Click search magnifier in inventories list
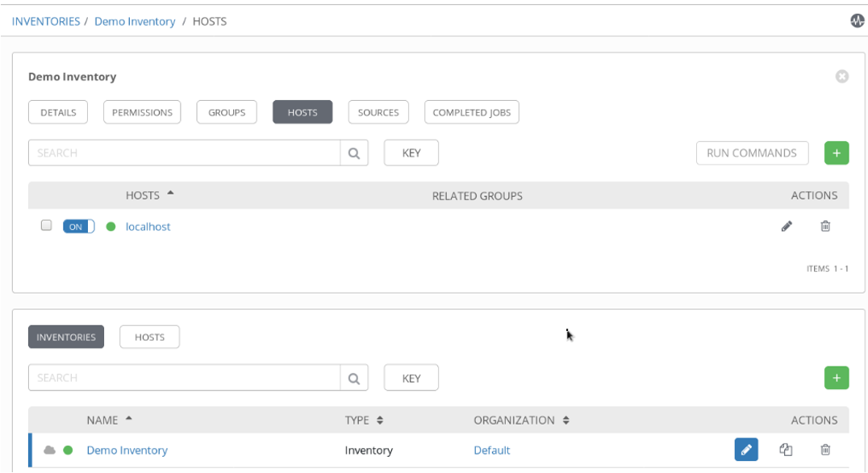Viewport: 868px width, 473px height. [354, 378]
